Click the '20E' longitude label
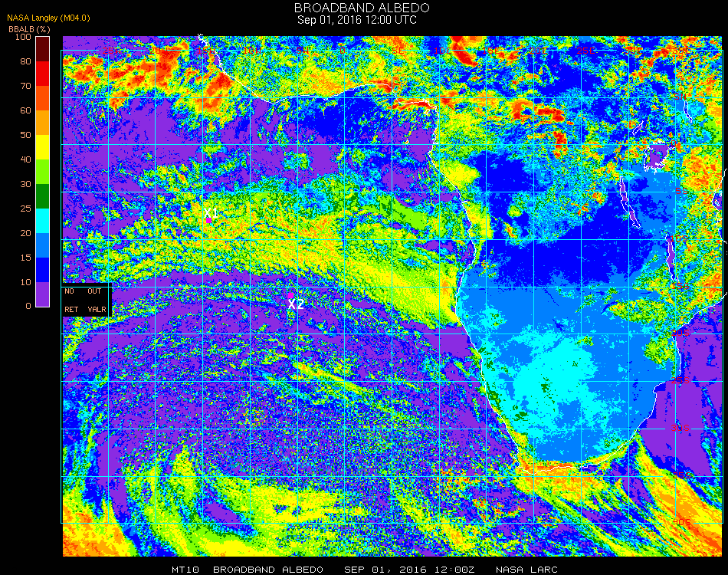 click(x=538, y=51)
